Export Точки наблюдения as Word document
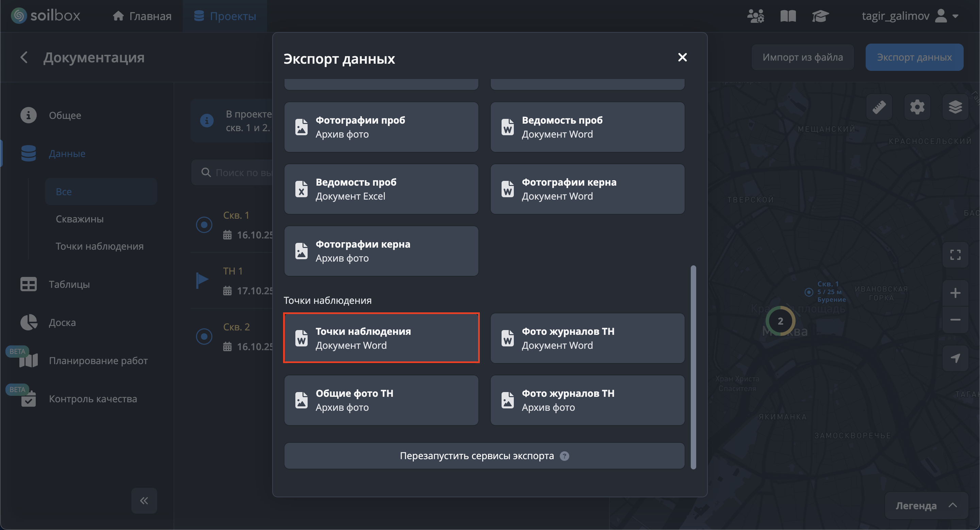Image resolution: width=980 pixels, height=530 pixels. [x=381, y=338]
